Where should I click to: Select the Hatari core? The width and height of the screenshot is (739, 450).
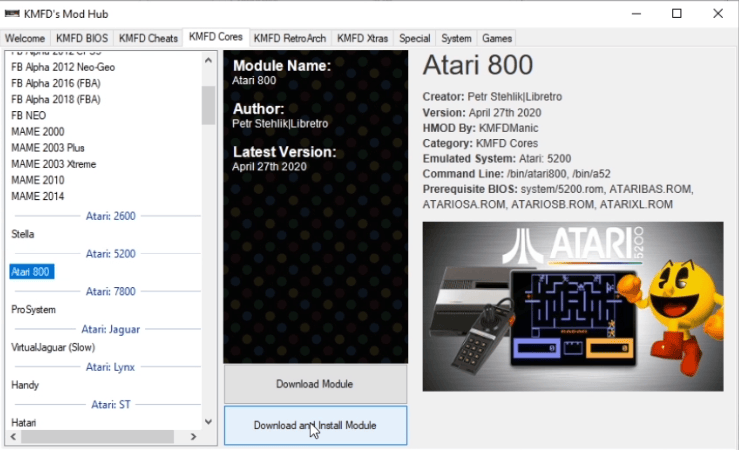[24, 422]
